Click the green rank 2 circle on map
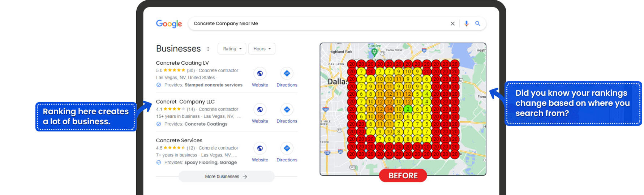This screenshot has width=644, height=195. point(408,109)
